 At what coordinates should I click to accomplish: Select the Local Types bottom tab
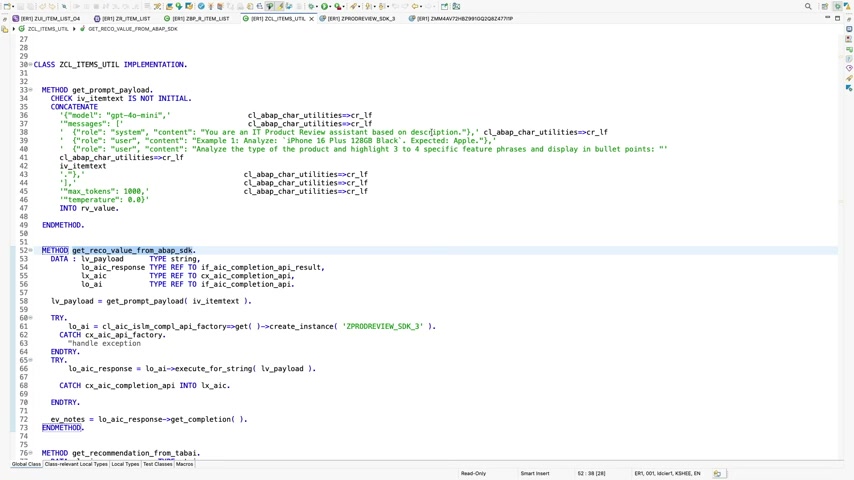click(125, 464)
